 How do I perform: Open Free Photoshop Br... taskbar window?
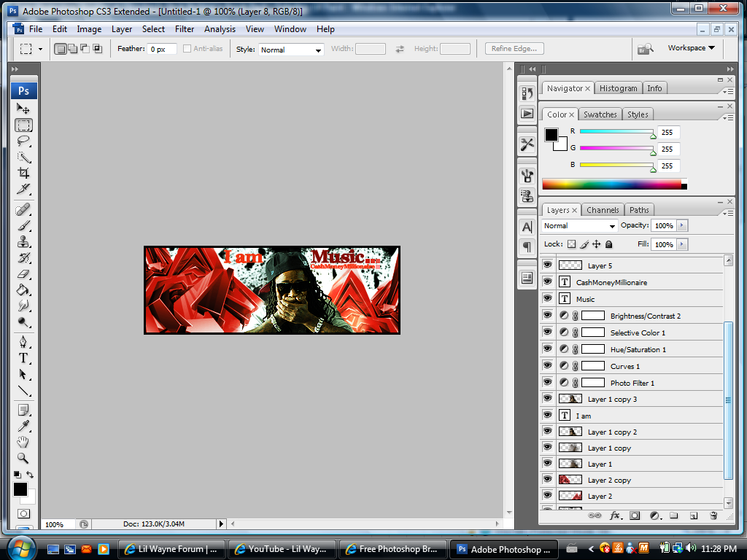393,549
